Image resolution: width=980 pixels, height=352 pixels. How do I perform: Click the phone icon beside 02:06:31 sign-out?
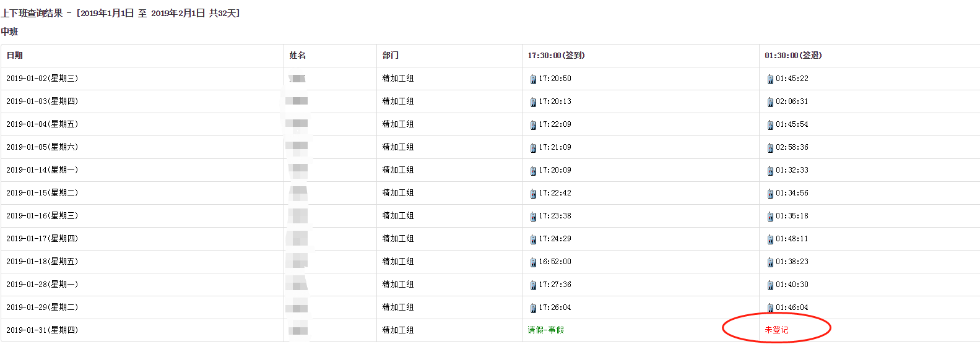tap(770, 102)
